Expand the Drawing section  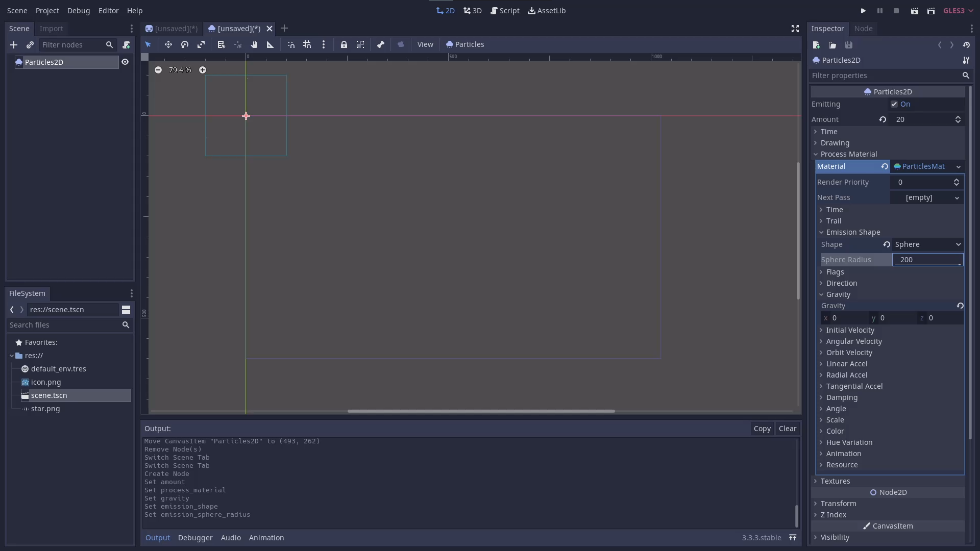click(x=835, y=143)
